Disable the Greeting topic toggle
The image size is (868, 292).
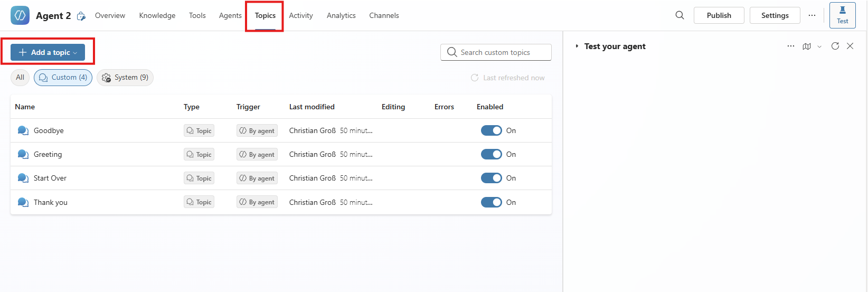click(492, 154)
